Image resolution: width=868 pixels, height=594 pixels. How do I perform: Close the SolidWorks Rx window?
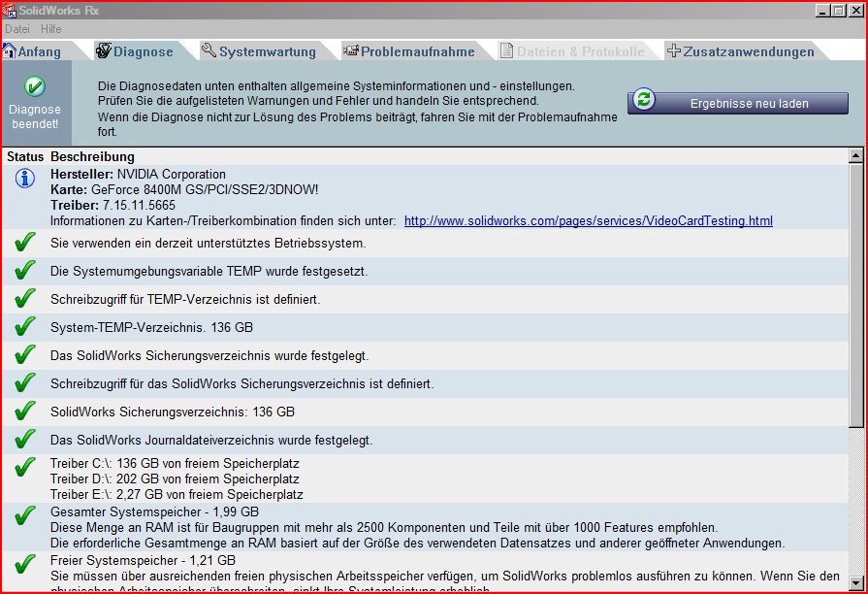pos(855,10)
